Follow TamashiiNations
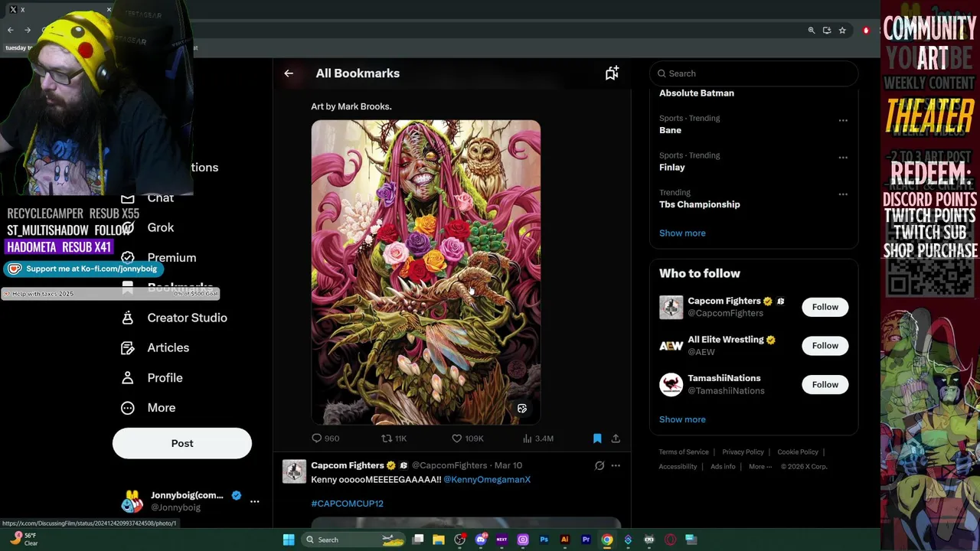The image size is (980, 551). point(825,385)
